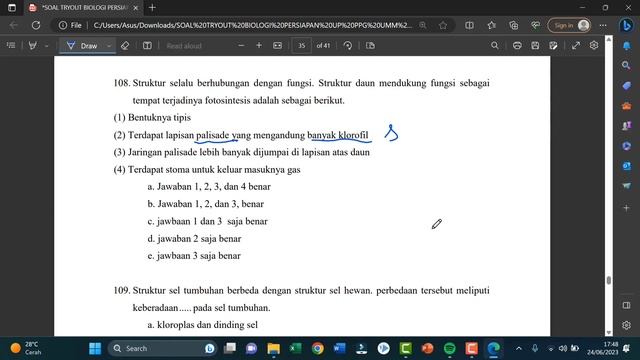Image resolution: width=640 pixels, height=360 pixels.
Task: Open a new browser tab
Action: click(x=152, y=7)
